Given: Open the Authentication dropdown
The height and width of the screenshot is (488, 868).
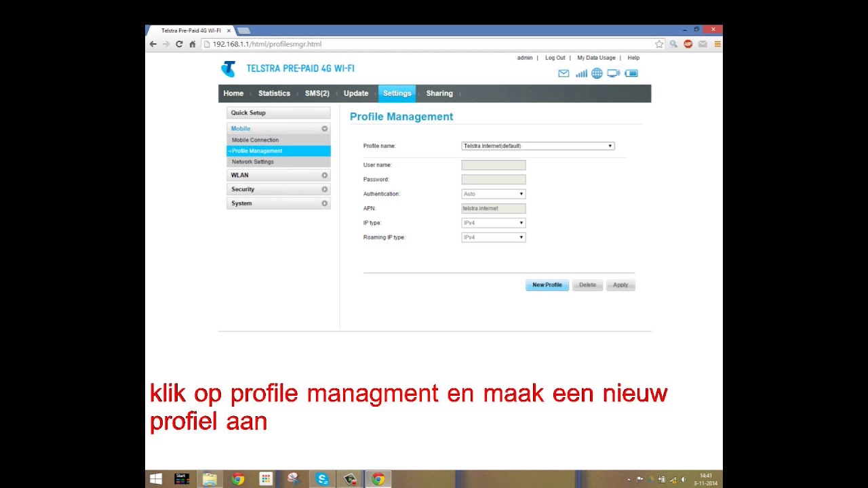Looking at the screenshot, I should pos(494,194).
